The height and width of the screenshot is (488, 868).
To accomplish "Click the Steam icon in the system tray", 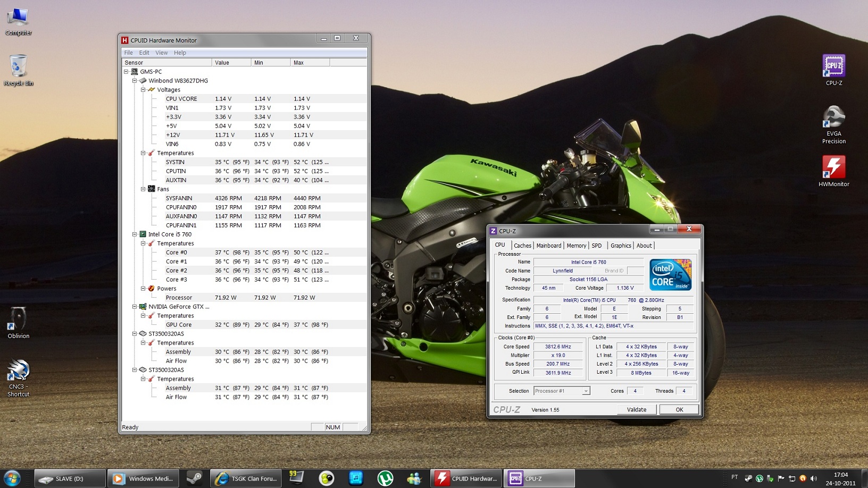I will tap(748, 478).
